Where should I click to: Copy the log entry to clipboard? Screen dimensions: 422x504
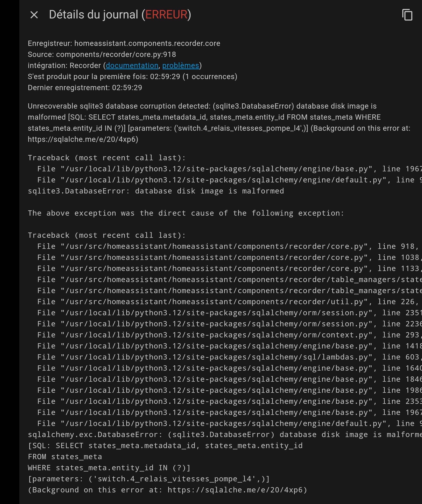pyautogui.click(x=407, y=15)
